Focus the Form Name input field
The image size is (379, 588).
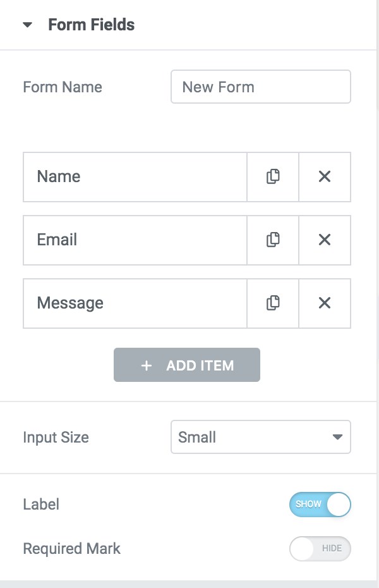click(260, 87)
